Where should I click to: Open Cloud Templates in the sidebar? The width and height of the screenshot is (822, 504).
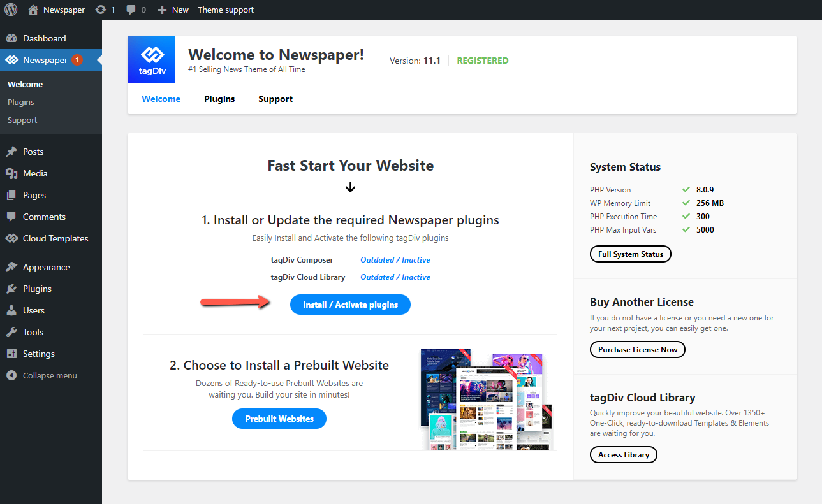click(55, 238)
